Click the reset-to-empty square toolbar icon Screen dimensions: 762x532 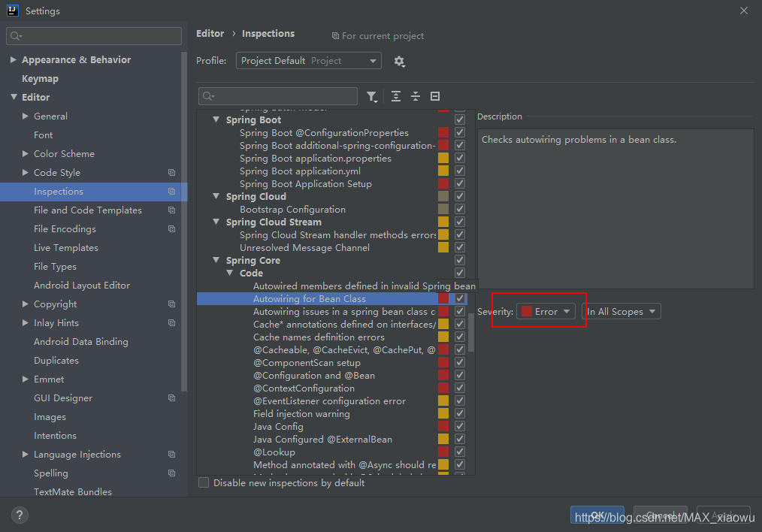[x=435, y=96]
